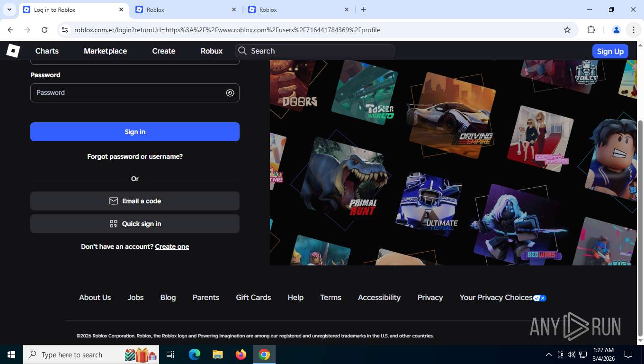Open a new tab with plus button
Image resolution: width=644 pixels, height=364 pixels.
coord(364,9)
